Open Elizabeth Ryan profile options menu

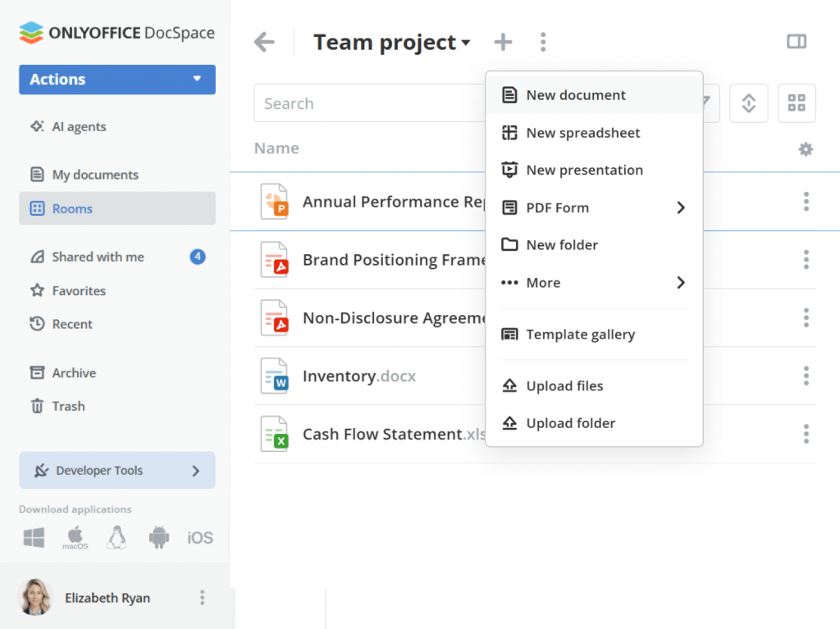(x=202, y=598)
